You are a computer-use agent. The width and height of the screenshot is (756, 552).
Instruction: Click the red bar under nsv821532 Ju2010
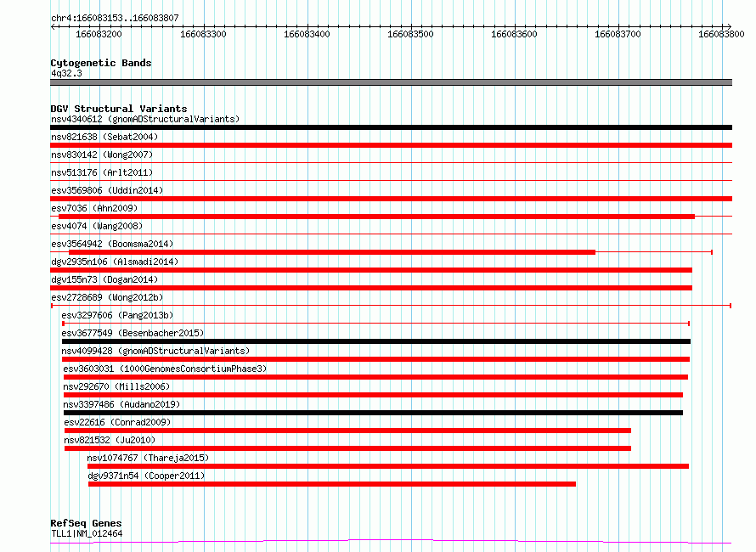(x=347, y=448)
